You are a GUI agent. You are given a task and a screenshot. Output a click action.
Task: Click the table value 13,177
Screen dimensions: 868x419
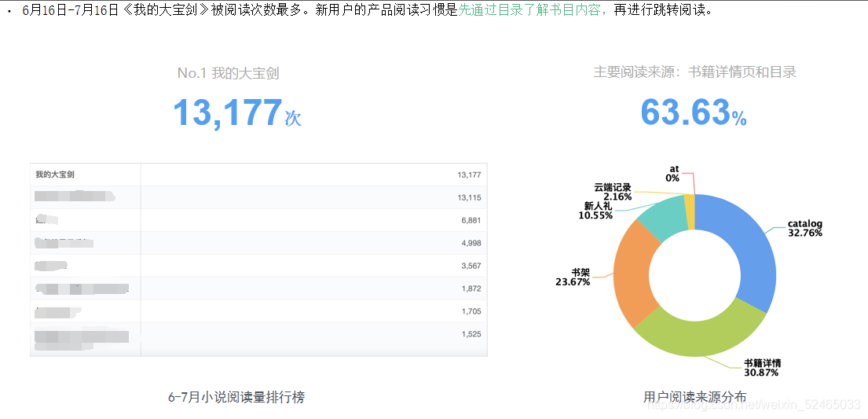pos(470,175)
